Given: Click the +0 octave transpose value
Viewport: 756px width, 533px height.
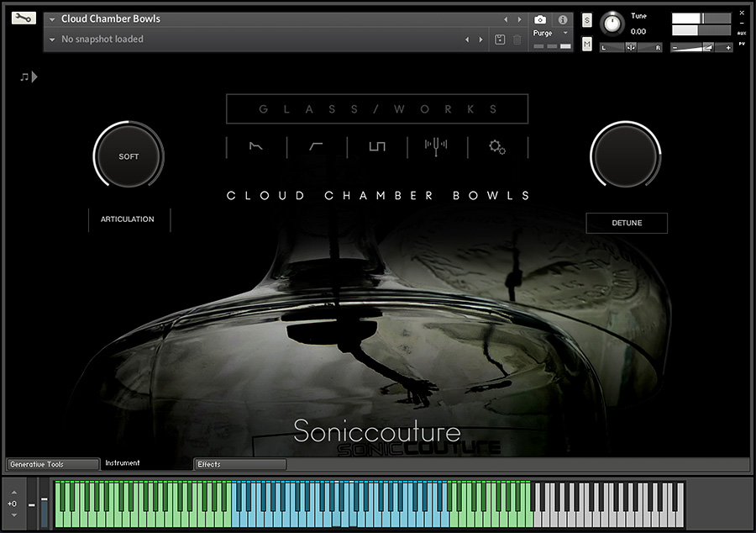Looking at the screenshot, I should [12, 504].
